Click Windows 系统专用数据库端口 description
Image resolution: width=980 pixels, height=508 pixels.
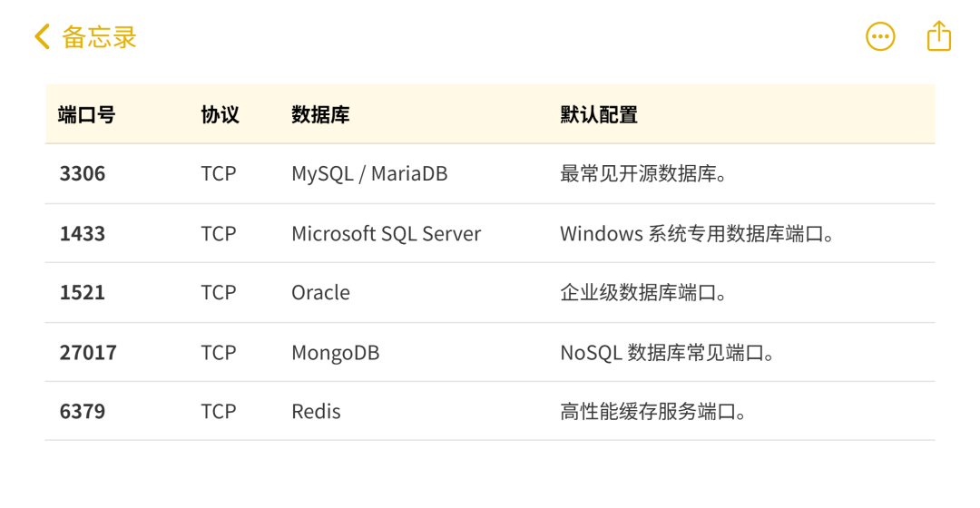pyautogui.click(x=697, y=234)
